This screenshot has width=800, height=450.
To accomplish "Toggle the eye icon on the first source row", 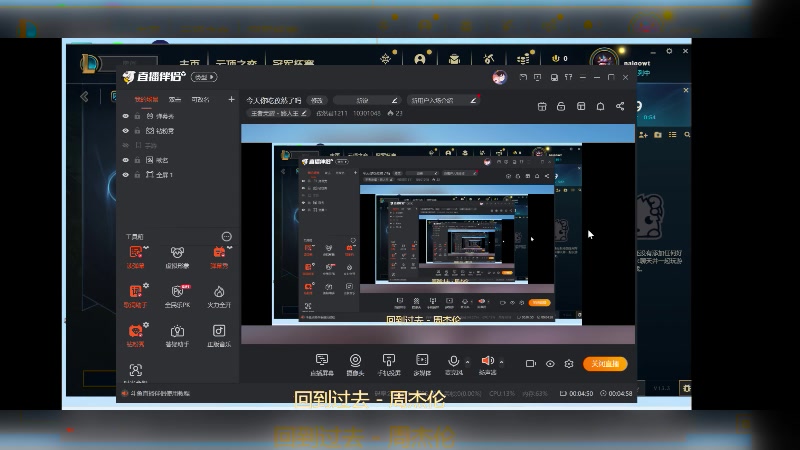I will [x=126, y=116].
